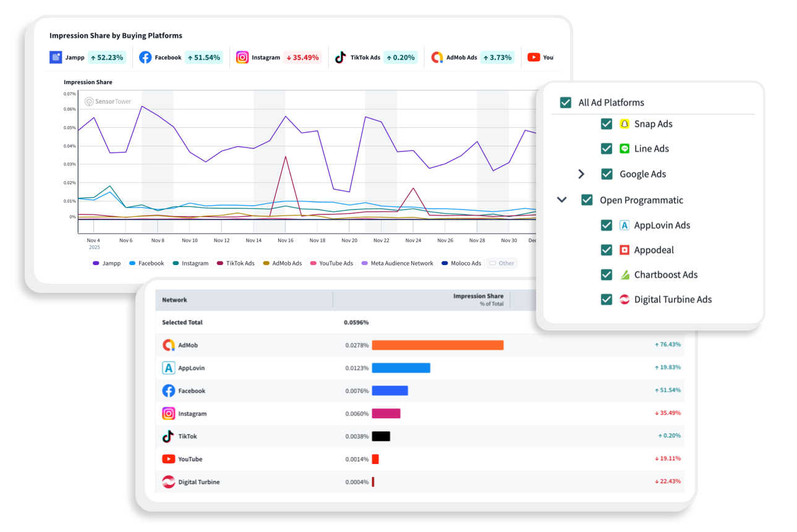The image size is (797, 532).
Task: Toggle the Google Ads checkbox
Action: tap(607, 174)
